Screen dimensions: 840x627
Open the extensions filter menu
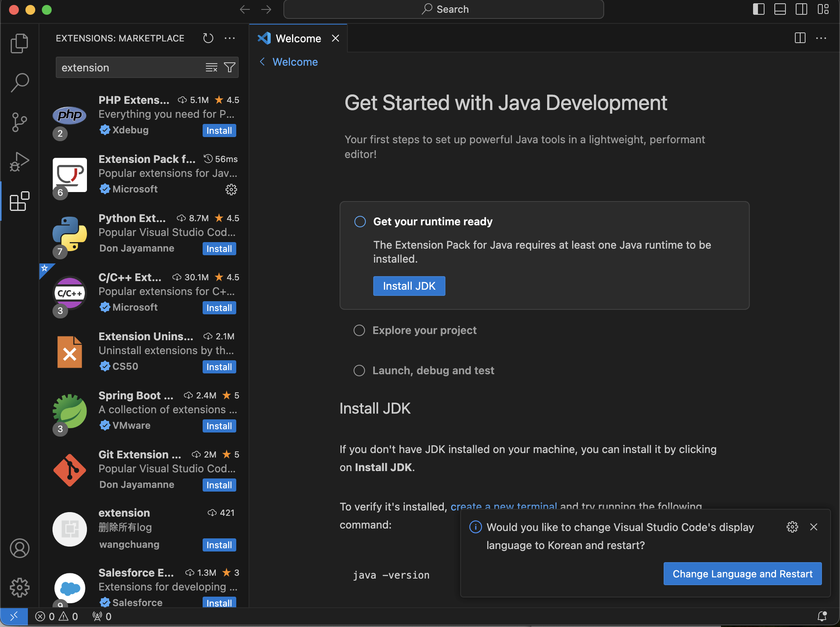tap(230, 67)
